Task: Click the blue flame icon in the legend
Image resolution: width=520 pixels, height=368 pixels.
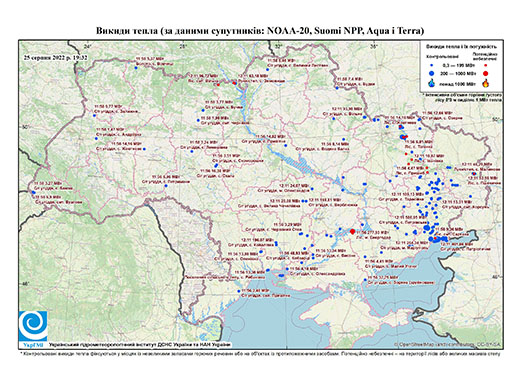Action: click(x=432, y=83)
